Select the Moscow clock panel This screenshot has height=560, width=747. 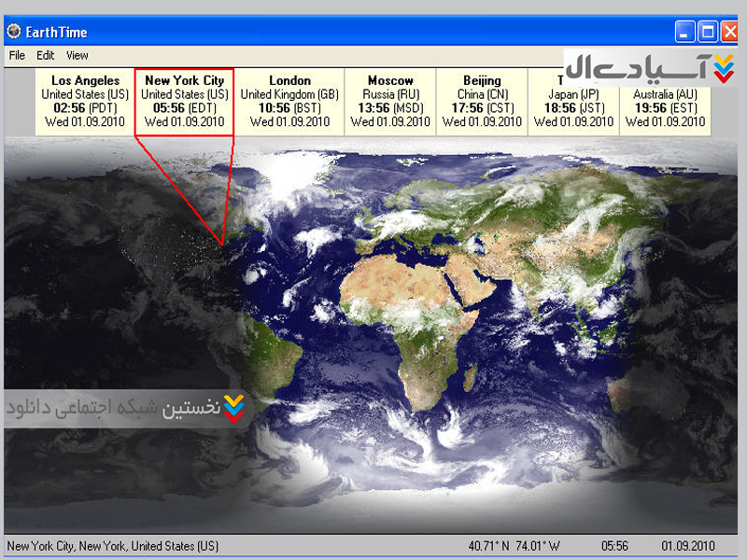390,102
